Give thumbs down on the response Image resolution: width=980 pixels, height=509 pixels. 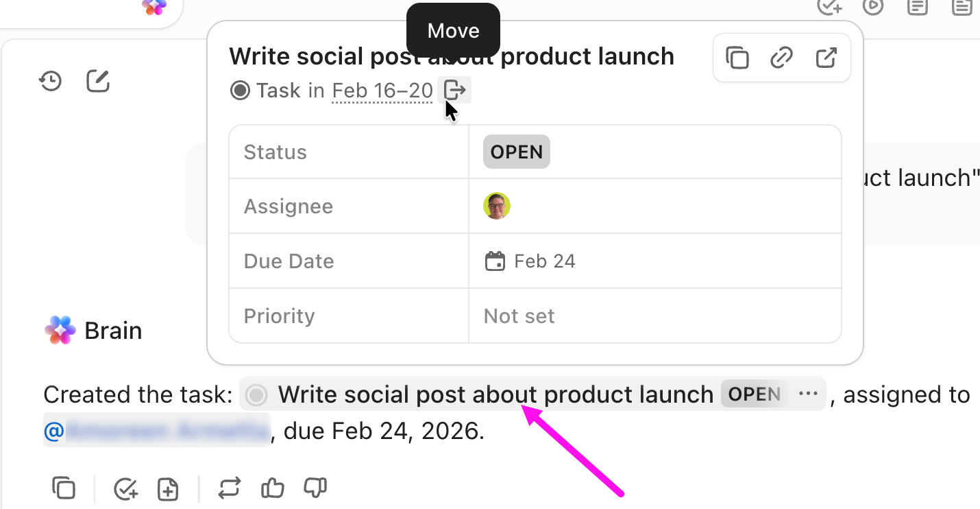point(314,488)
